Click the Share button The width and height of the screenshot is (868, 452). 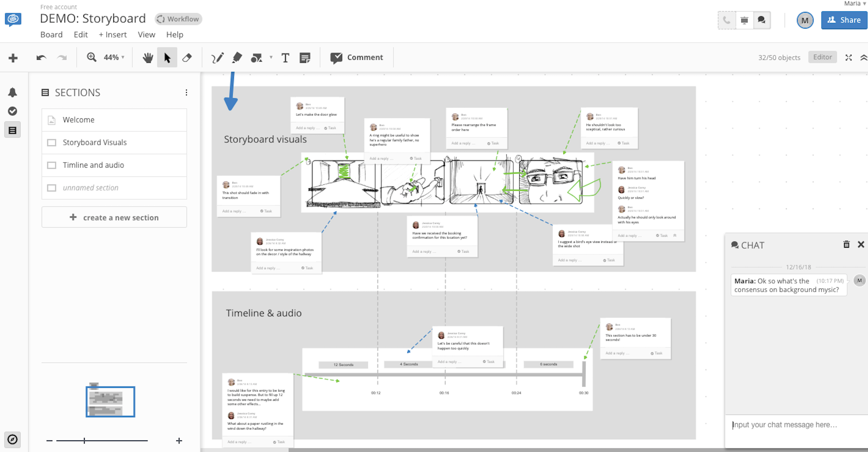pyautogui.click(x=844, y=20)
